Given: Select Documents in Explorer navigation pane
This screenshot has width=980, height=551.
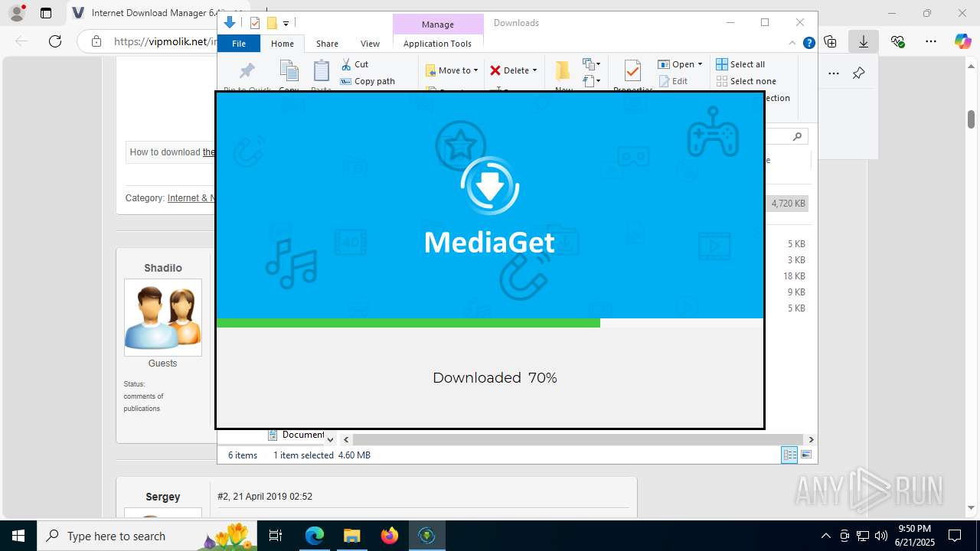Looking at the screenshot, I should click(296, 435).
